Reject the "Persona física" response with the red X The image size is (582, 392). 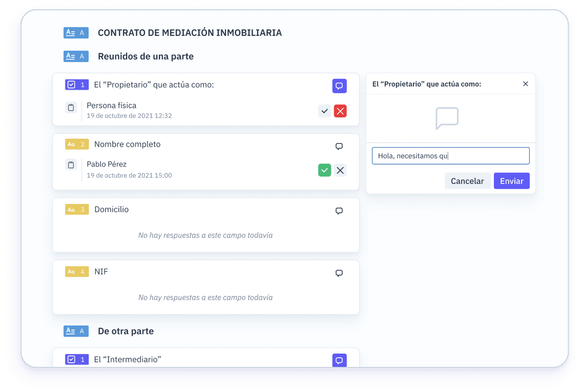point(340,111)
